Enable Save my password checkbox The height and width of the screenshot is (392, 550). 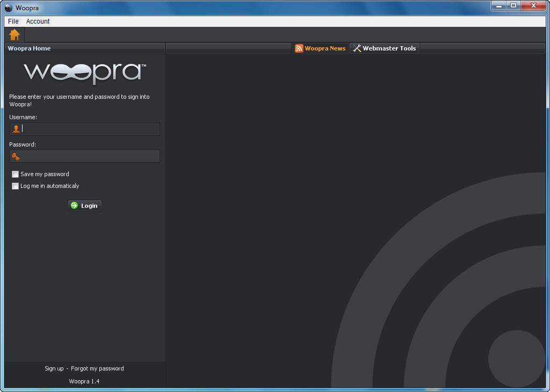pos(15,175)
